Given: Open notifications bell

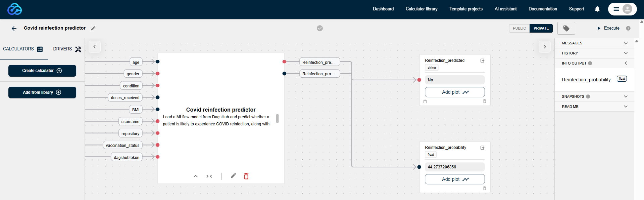Looking at the screenshot, I should pyautogui.click(x=597, y=9).
